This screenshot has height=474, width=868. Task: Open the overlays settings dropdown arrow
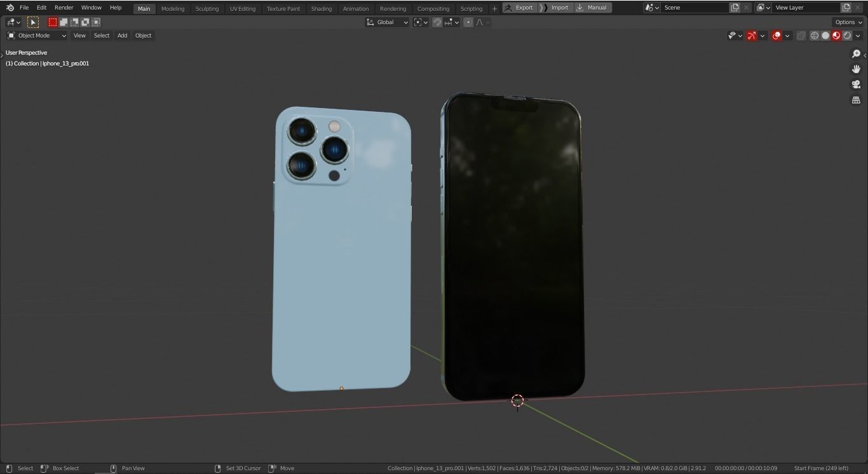[x=787, y=36]
